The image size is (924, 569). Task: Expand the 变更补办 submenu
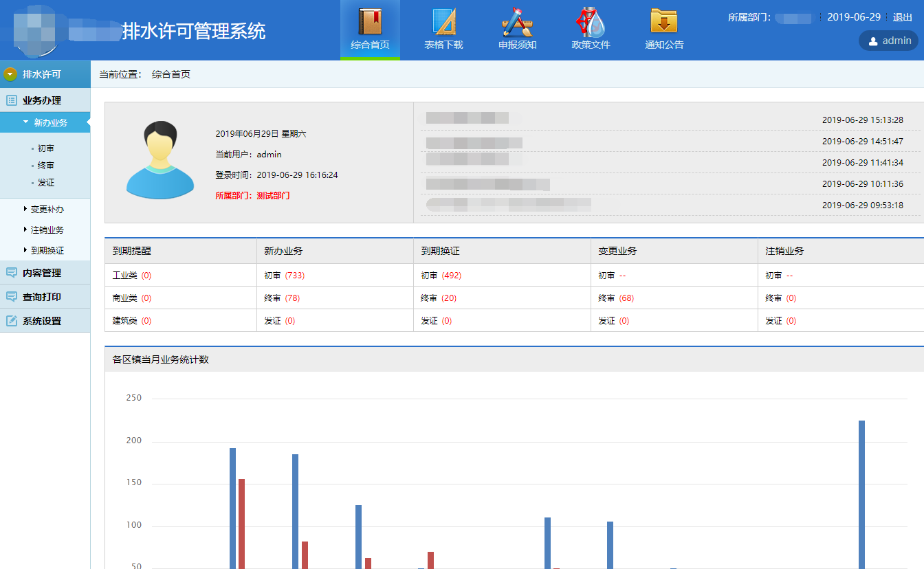tap(47, 210)
